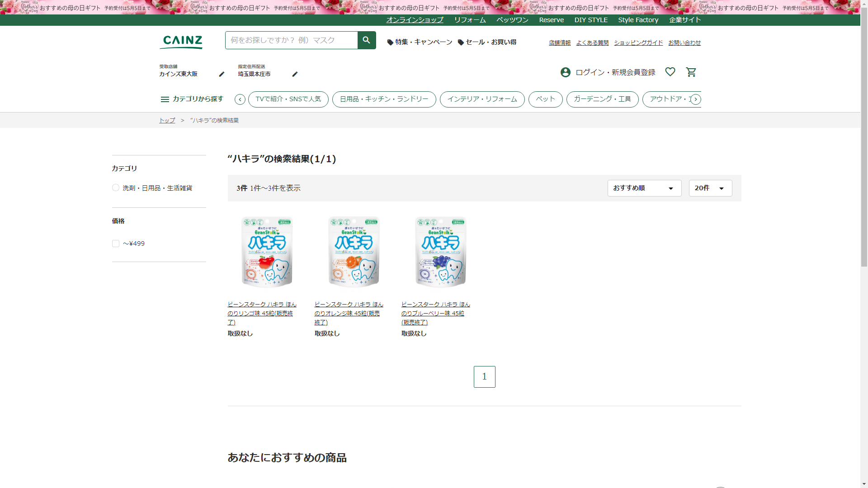868x488 pixels.
Task: Click the ハキラ オレンジ味 product image
Action: click(x=354, y=252)
